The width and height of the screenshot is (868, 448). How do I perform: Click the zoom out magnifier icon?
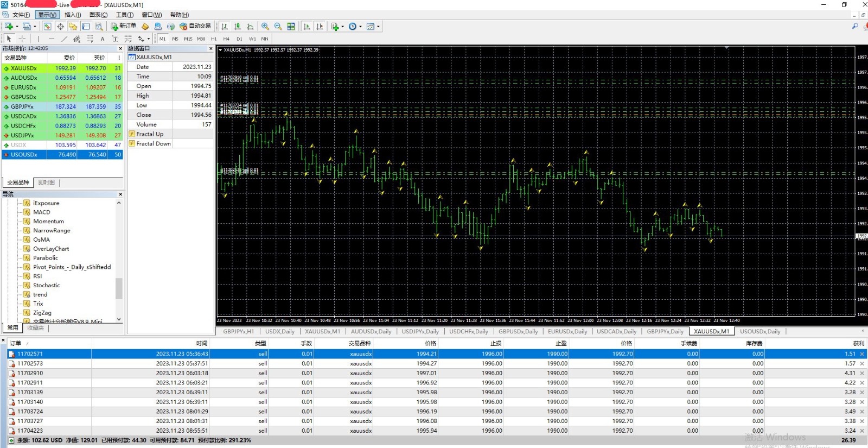point(278,26)
